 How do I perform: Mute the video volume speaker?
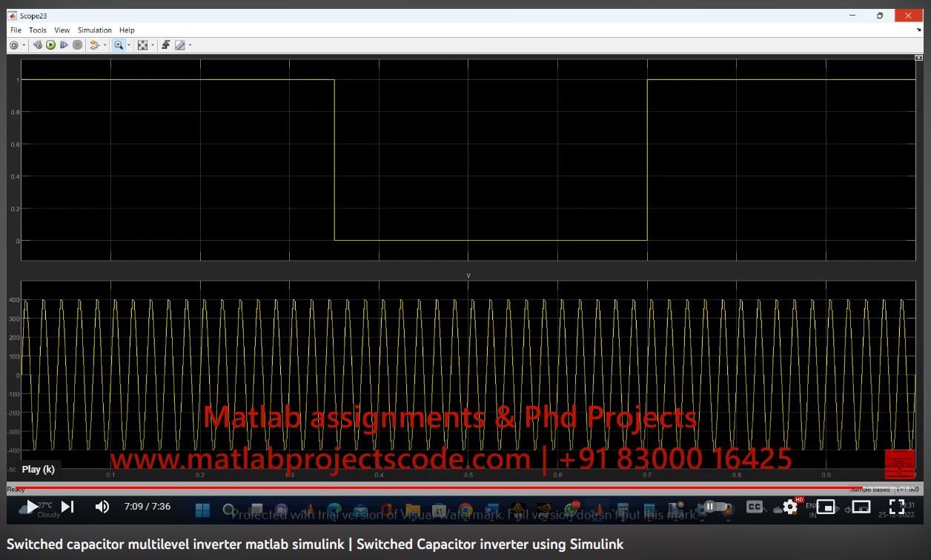pyautogui.click(x=102, y=507)
